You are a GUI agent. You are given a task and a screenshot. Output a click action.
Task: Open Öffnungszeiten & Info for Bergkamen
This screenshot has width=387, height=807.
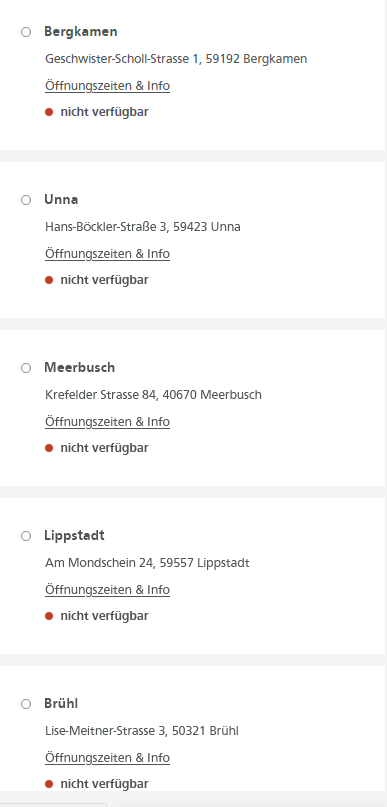[108, 86]
